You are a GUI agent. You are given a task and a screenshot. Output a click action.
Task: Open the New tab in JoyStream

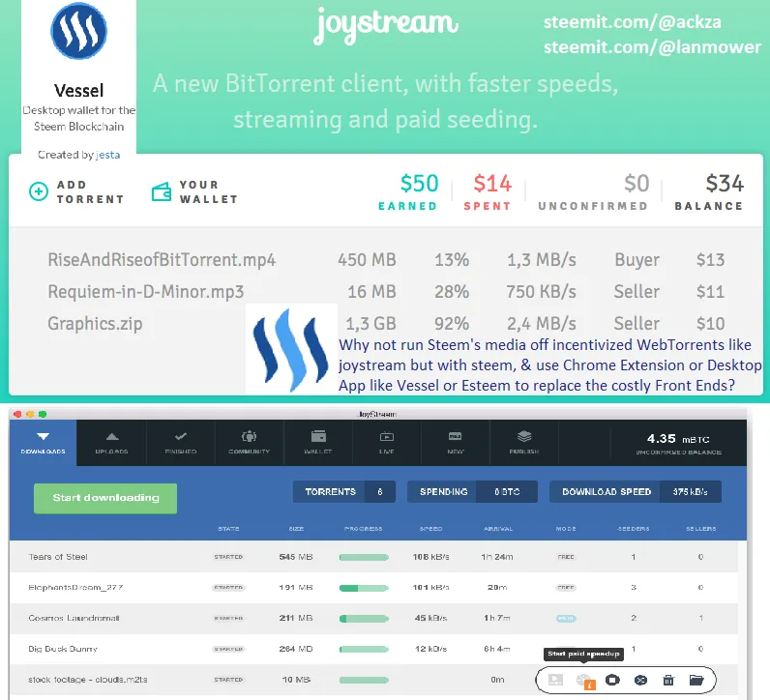click(456, 443)
